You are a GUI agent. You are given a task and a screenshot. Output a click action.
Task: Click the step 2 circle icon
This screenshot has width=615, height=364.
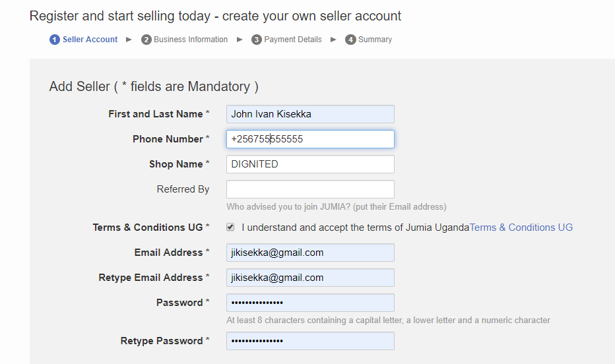tap(146, 40)
